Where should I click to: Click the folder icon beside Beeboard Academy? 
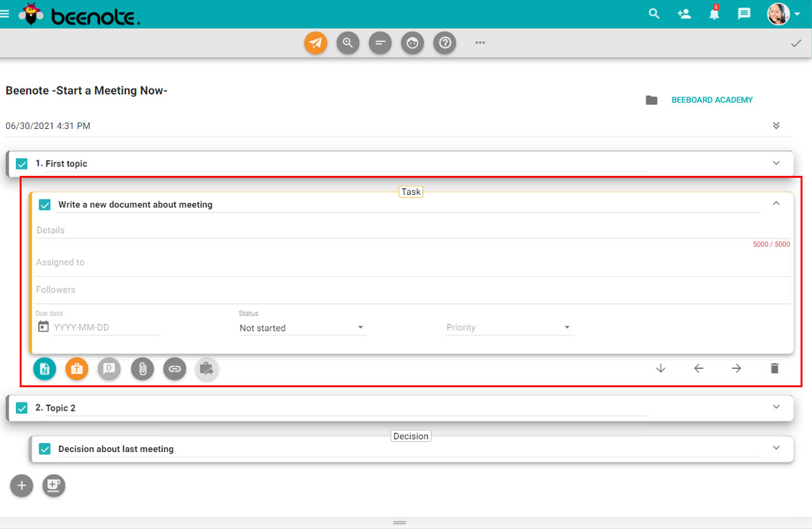click(x=652, y=100)
